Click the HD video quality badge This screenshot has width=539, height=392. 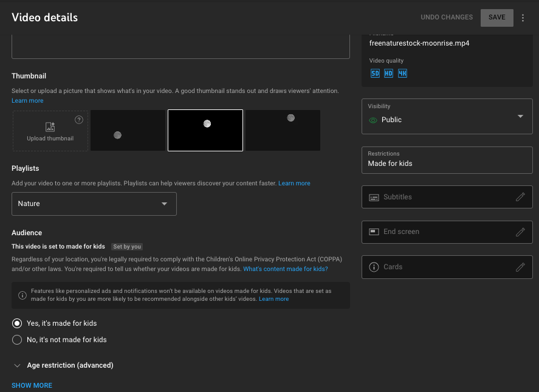[x=388, y=74]
